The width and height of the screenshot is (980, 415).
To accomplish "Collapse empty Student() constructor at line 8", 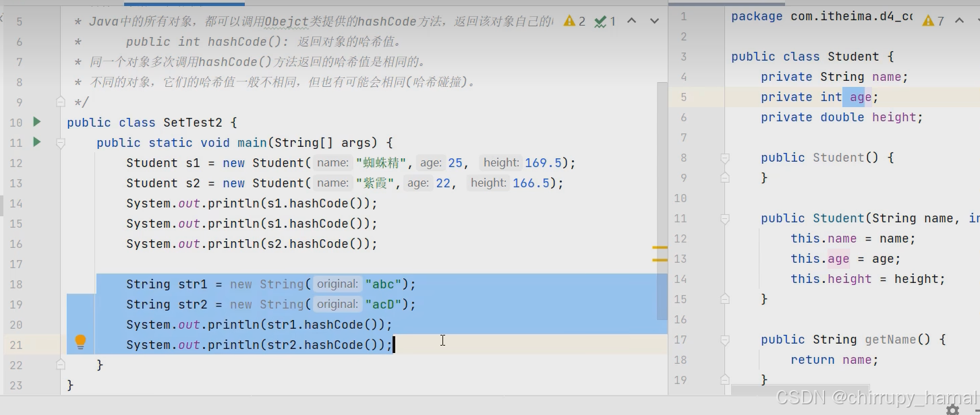I will point(725,158).
